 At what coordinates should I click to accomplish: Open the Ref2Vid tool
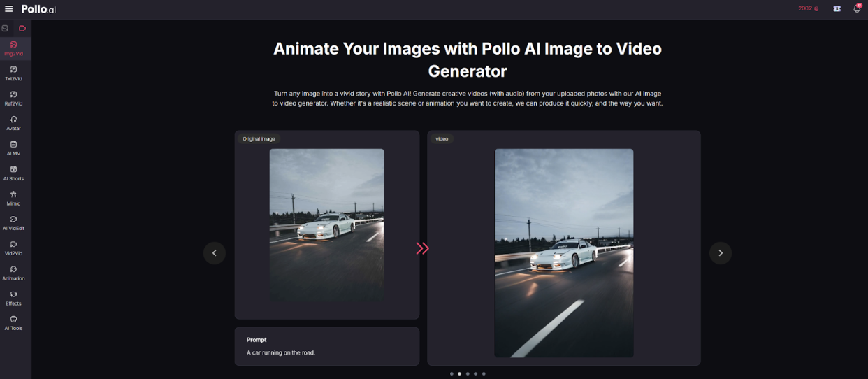(13, 99)
